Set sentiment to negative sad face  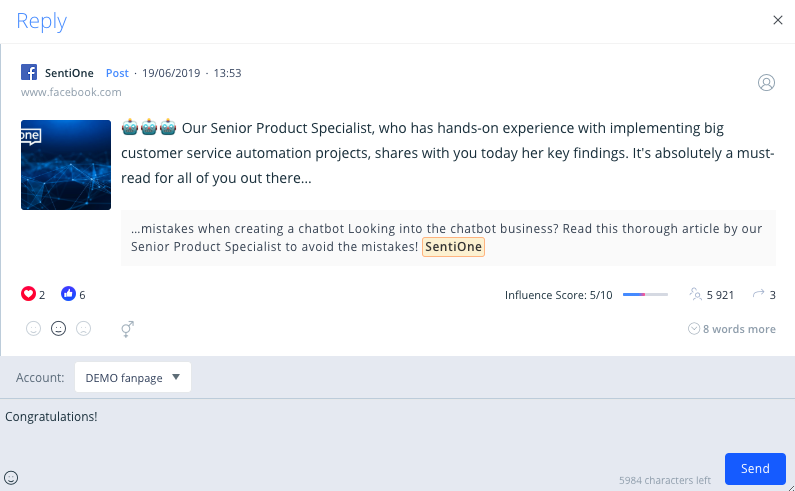84,328
